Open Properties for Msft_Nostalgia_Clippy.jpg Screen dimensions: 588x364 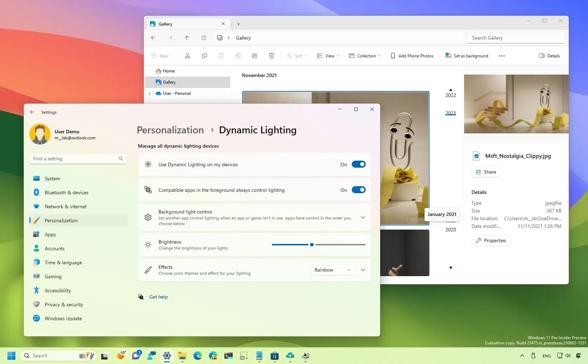[x=490, y=240]
